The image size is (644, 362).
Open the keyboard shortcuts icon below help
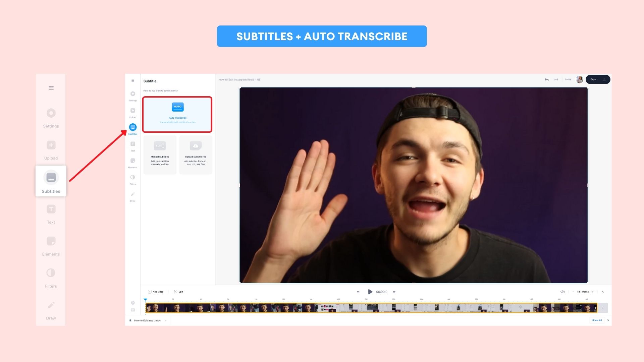(133, 310)
